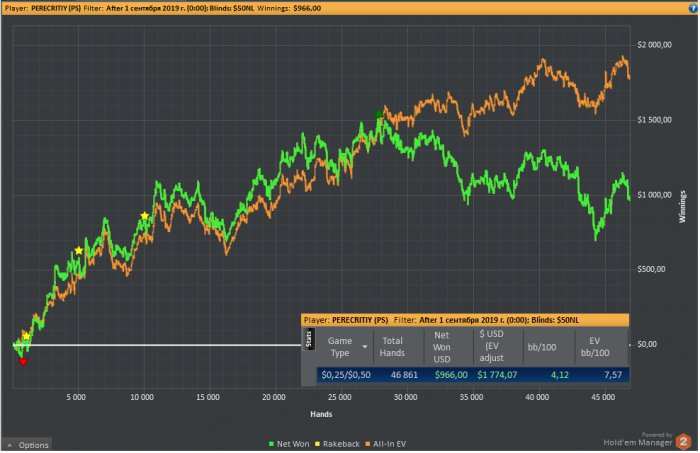The width and height of the screenshot is (700, 453).
Task: Click the $500,00 y-axis label
Action: (x=651, y=269)
